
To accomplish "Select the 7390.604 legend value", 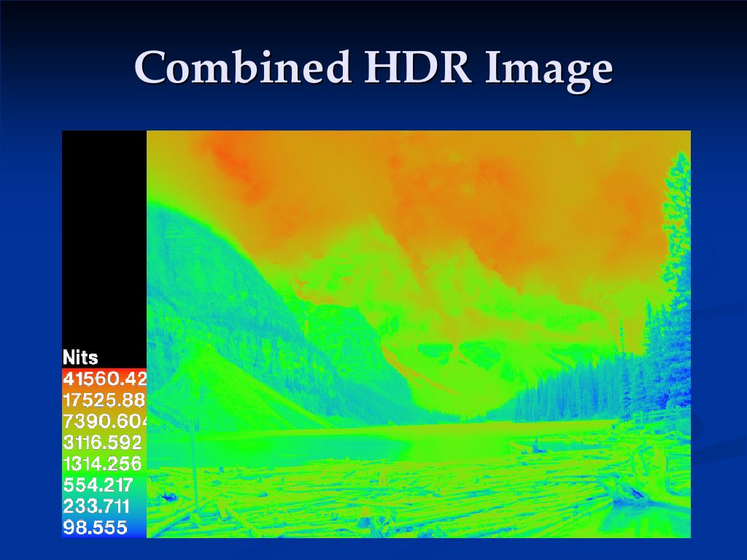I will pos(104,421).
